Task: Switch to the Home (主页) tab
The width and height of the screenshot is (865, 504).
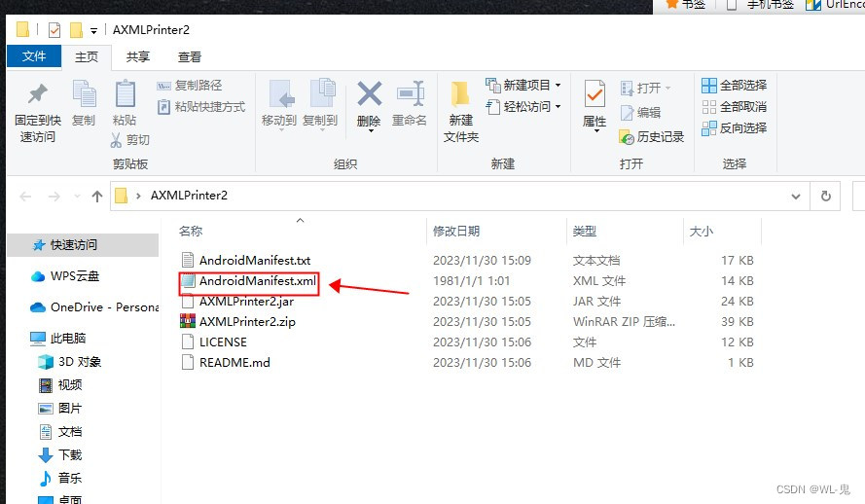Action: (87, 56)
